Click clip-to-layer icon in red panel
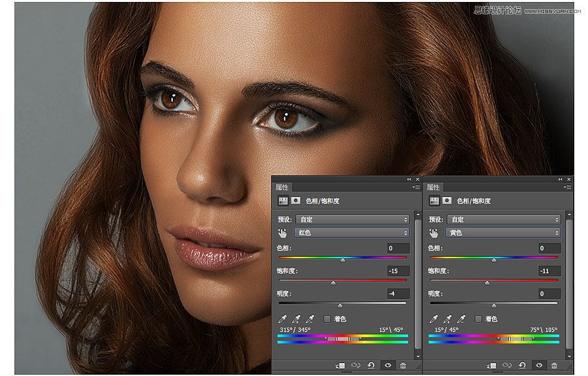This screenshot has width=588, height=376. (340, 365)
